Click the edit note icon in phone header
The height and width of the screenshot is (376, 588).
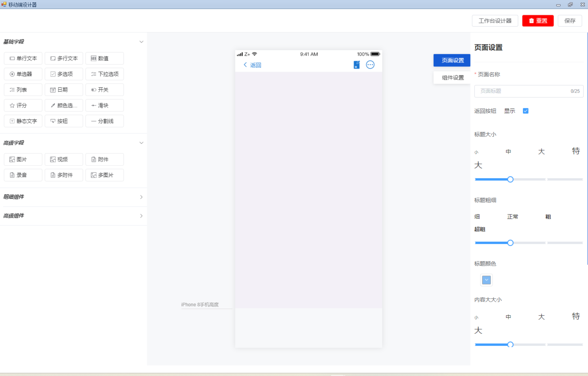pyautogui.click(x=356, y=65)
